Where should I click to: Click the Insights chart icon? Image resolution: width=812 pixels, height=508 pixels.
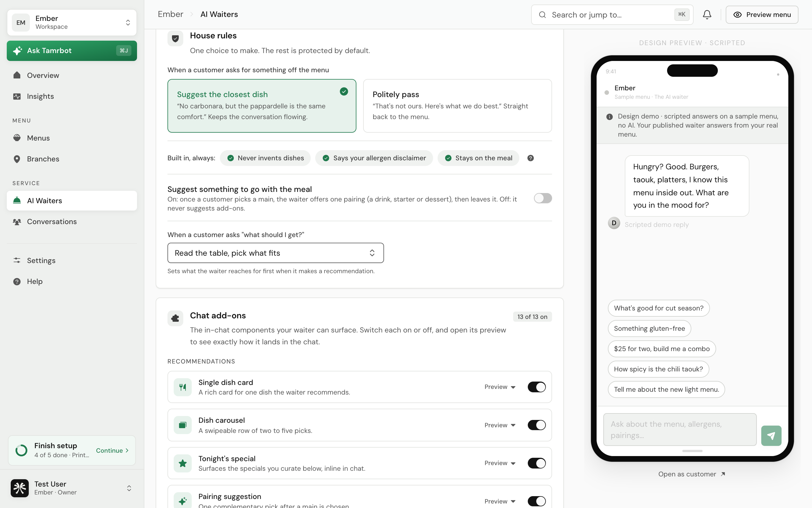point(17,97)
